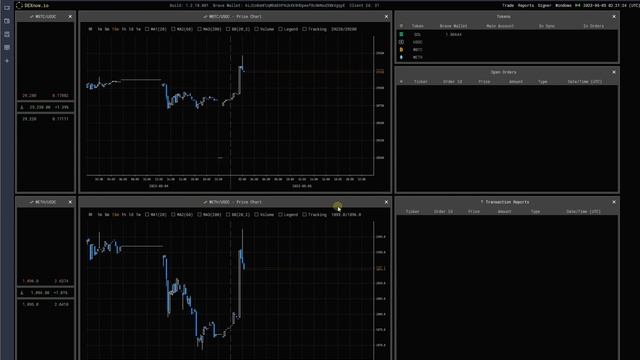Click the topmost icon in the left sidebar

pyautogui.click(x=7, y=8)
